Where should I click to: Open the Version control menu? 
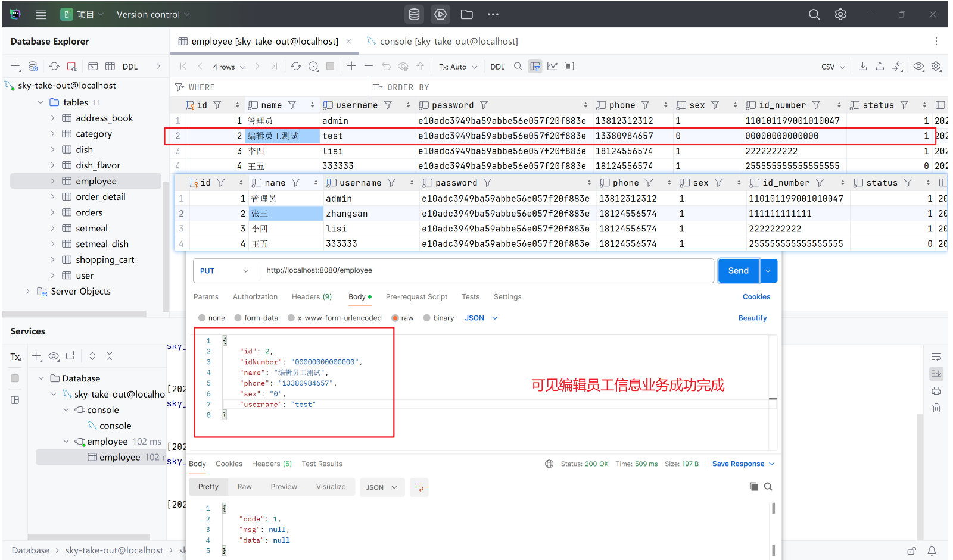(153, 14)
